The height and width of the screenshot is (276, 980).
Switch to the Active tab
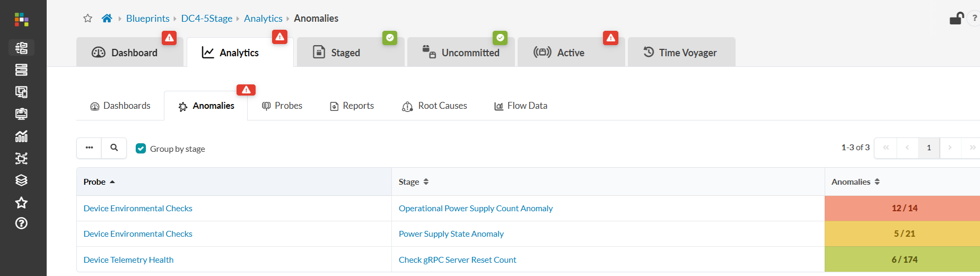(x=571, y=52)
